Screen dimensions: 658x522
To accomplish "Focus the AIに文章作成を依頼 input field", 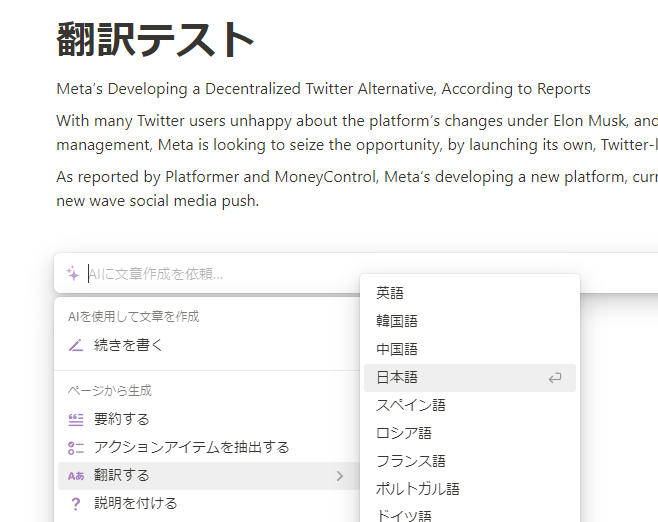I will coord(356,274).
